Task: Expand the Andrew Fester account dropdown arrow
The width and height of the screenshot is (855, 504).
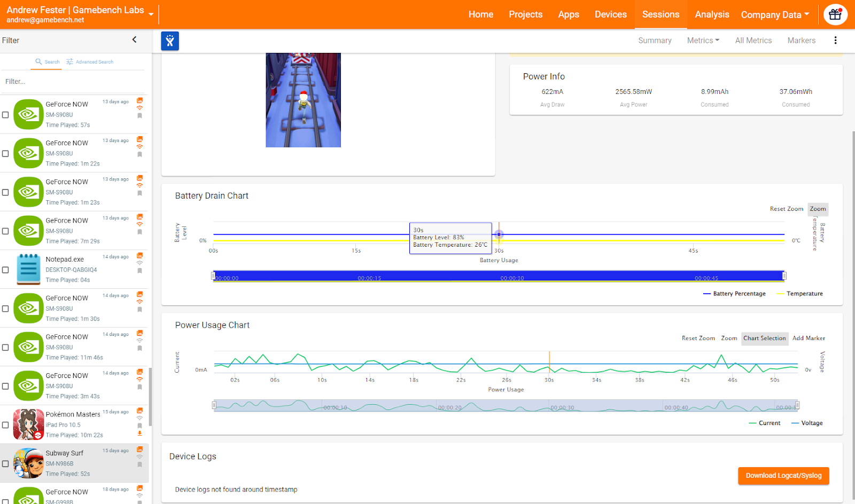Action: click(151, 14)
